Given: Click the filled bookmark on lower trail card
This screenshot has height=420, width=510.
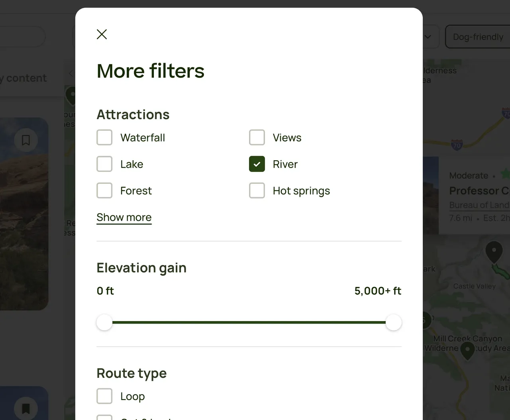Looking at the screenshot, I should [x=26, y=408].
